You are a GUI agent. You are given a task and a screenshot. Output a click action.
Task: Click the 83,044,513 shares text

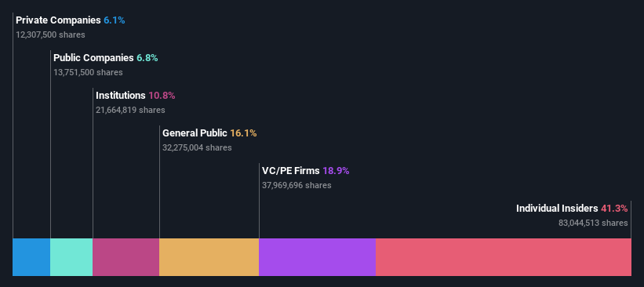tap(593, 223)
